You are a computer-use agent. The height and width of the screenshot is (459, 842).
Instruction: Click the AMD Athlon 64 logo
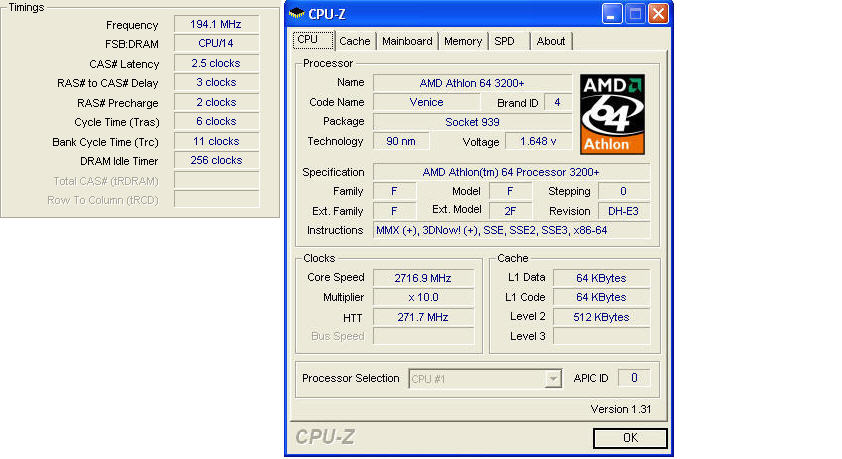(x=612, y=114)
